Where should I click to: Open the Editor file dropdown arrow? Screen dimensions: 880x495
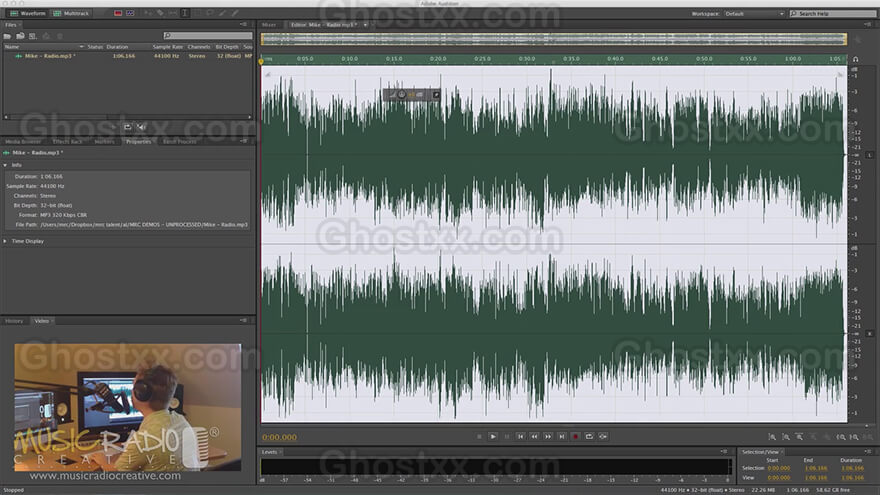click(x=365, y=25)
